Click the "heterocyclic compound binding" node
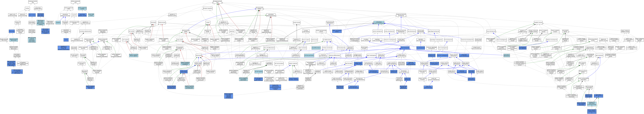The height and width of the screenshot is (114, 644). coord(22,15)
